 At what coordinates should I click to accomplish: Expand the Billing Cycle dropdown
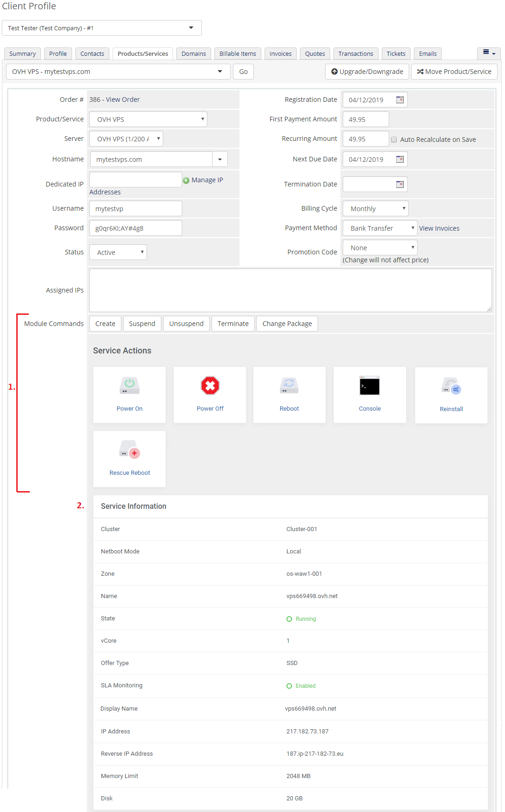pos(376,208)
